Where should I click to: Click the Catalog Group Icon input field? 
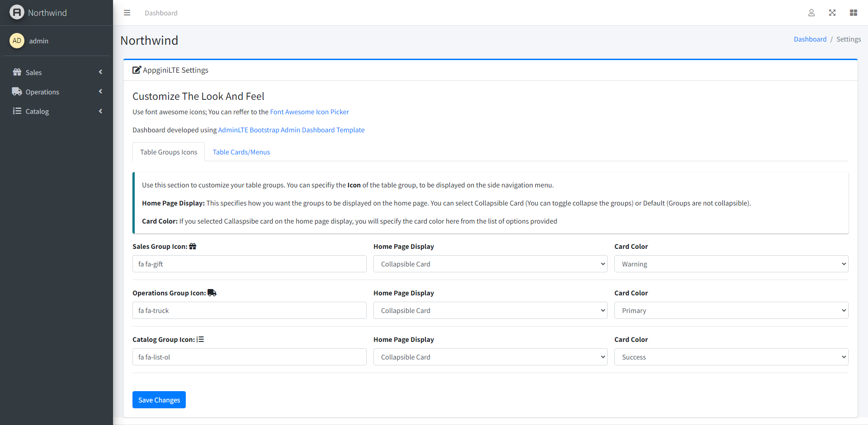coord(249,357)
